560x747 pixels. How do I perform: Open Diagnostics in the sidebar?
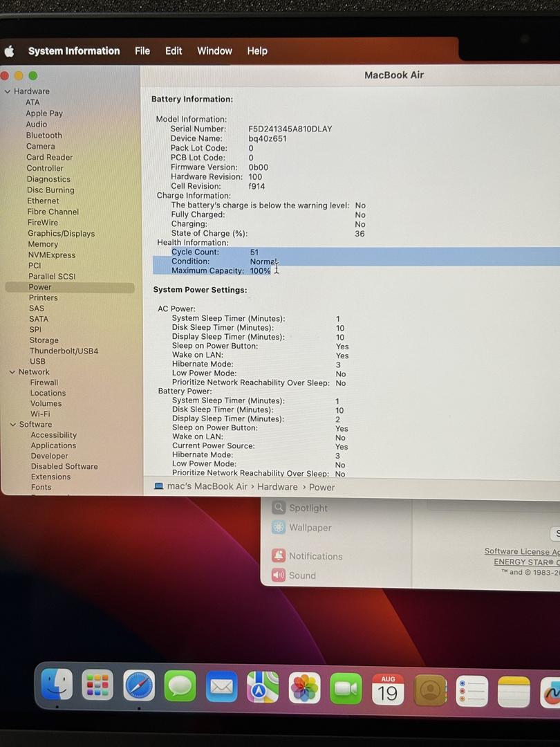pos(48,179)
